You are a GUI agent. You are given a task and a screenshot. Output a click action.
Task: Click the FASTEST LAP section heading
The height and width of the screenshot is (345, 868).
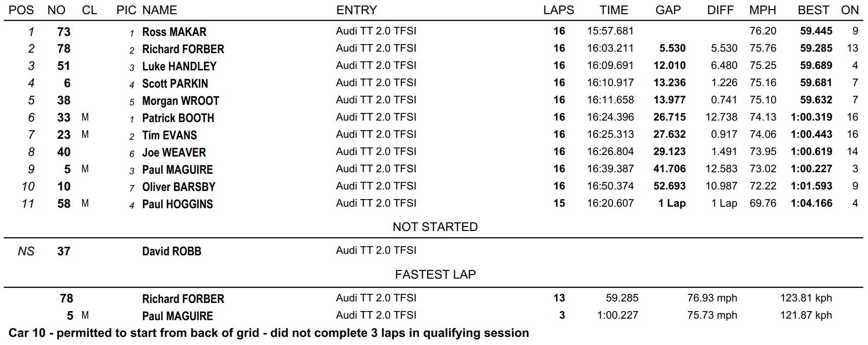(x=435, y=275)
